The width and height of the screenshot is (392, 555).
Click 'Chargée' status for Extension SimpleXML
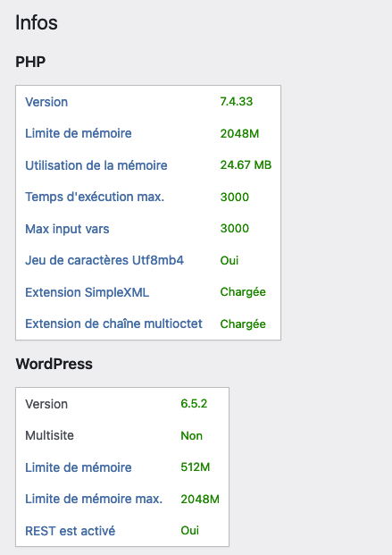(243, 292)
